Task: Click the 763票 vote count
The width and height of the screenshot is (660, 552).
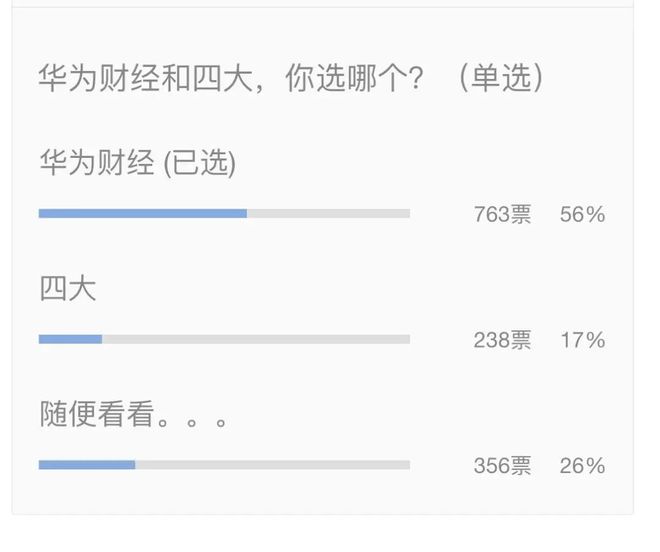Action: [x=502, y=214]
